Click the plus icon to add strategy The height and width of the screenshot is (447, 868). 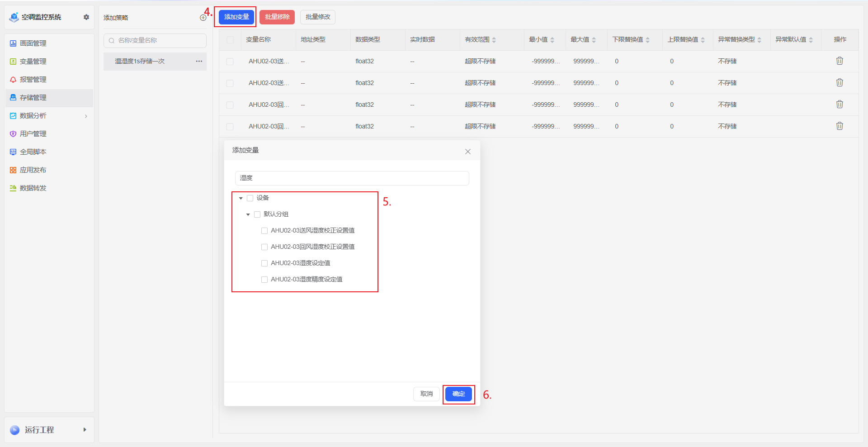pos(203,18)
